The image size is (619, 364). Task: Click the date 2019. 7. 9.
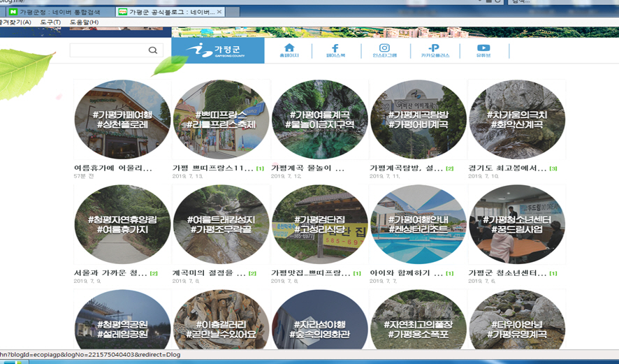pyautogui.click(x=87, y=281)
